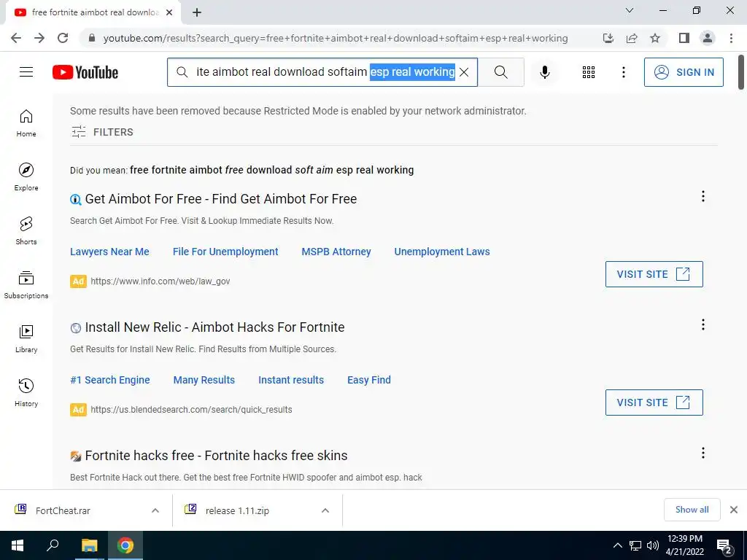747x560 pixels.
Task: Open Windows Start menu
Action: click(18, 545)
